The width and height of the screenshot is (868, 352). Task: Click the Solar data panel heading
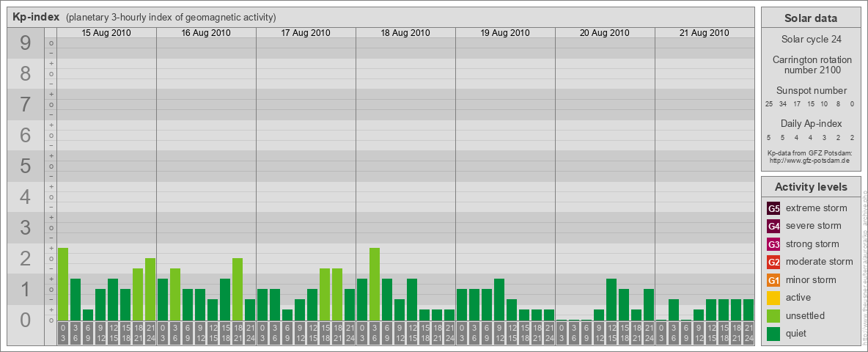point(811,18)
